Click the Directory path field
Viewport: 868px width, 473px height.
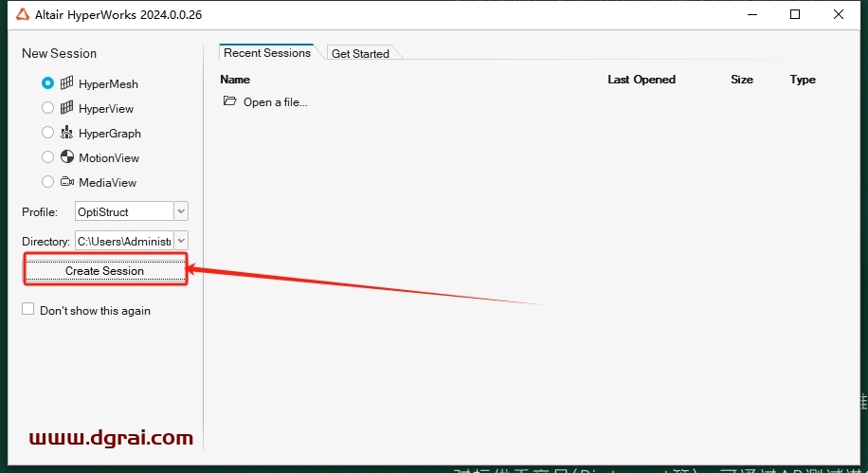coord(124,241)
